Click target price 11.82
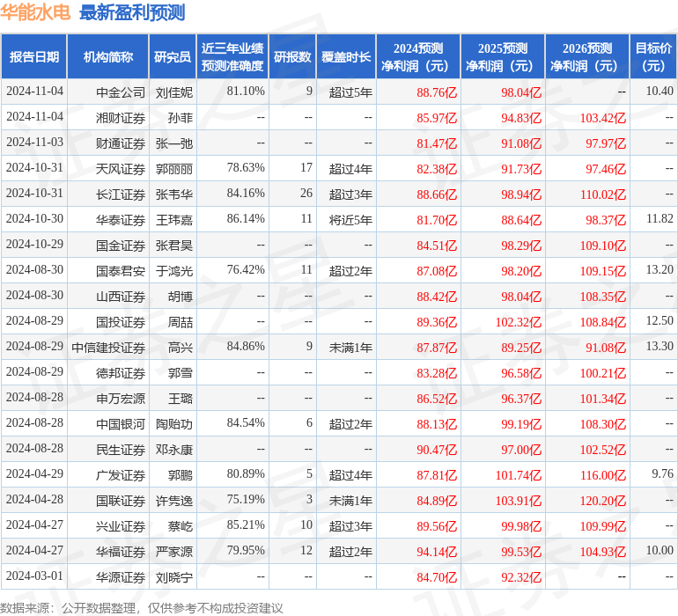The height and width of the screenshot is (616, 678). [660, 219]
